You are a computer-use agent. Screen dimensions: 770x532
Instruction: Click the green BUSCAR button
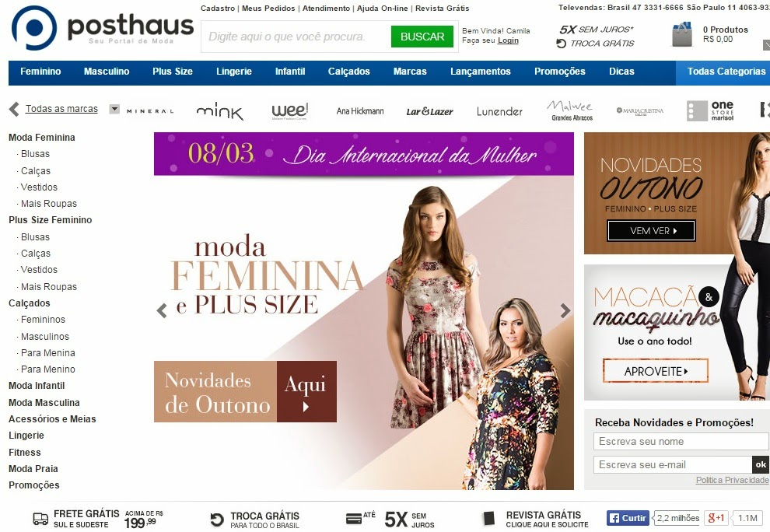coord(422,37)
